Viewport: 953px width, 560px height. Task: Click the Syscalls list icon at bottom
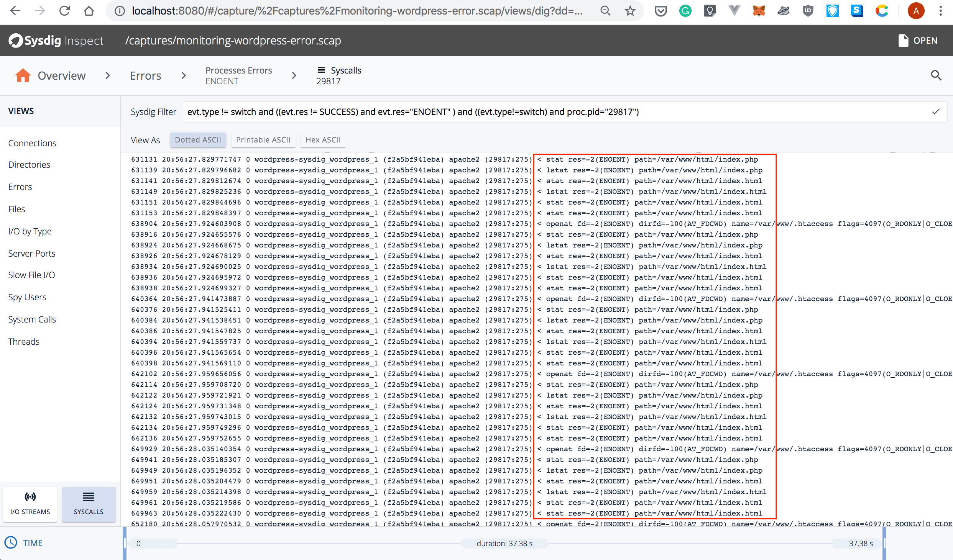[89, 497]
